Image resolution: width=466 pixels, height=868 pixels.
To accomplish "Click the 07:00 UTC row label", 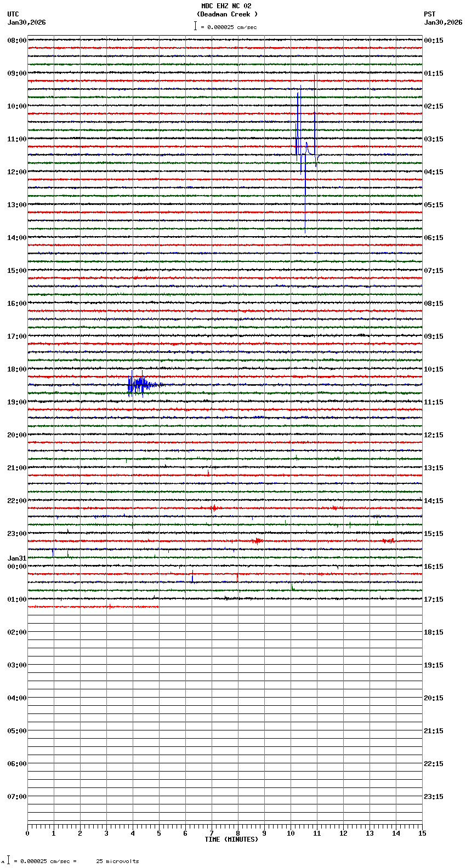I will tap(17, 797).
